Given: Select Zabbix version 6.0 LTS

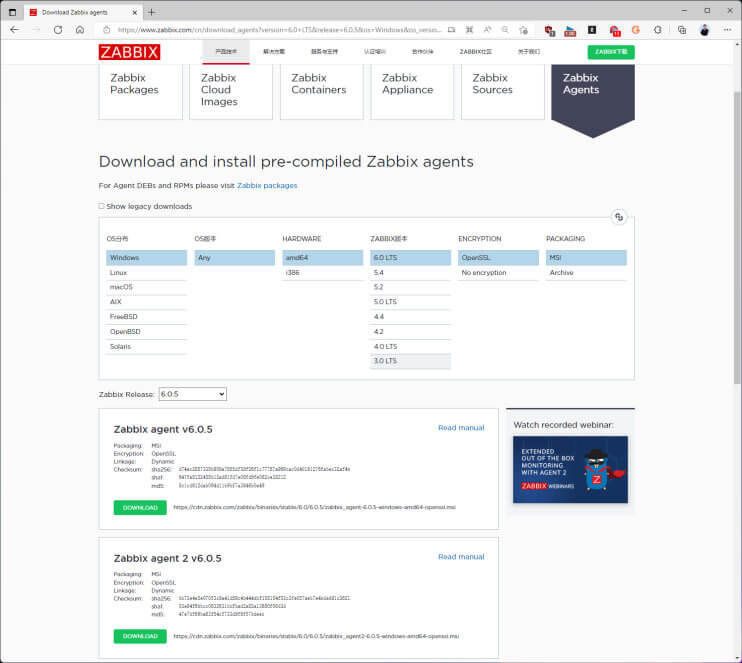Looking at the screenshot, I should pyautogui.click(x=410, y=257).
